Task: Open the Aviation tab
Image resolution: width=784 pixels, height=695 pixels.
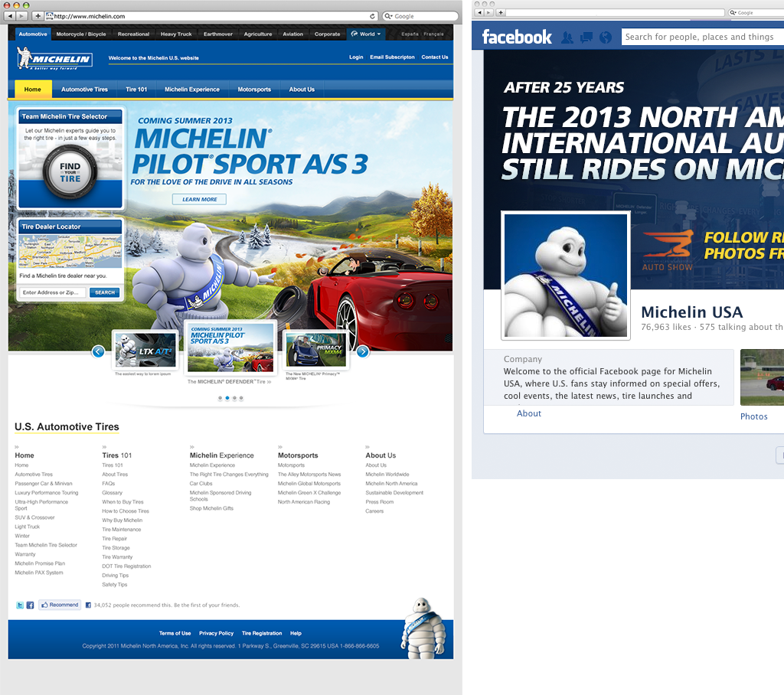Action: pos(293,34)
